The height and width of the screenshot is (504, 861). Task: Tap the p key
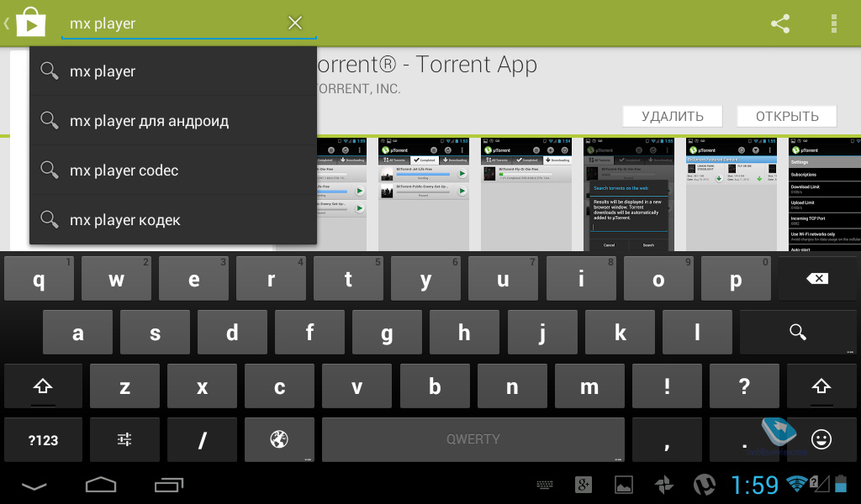pyautogui.click(x=736, y=279)
